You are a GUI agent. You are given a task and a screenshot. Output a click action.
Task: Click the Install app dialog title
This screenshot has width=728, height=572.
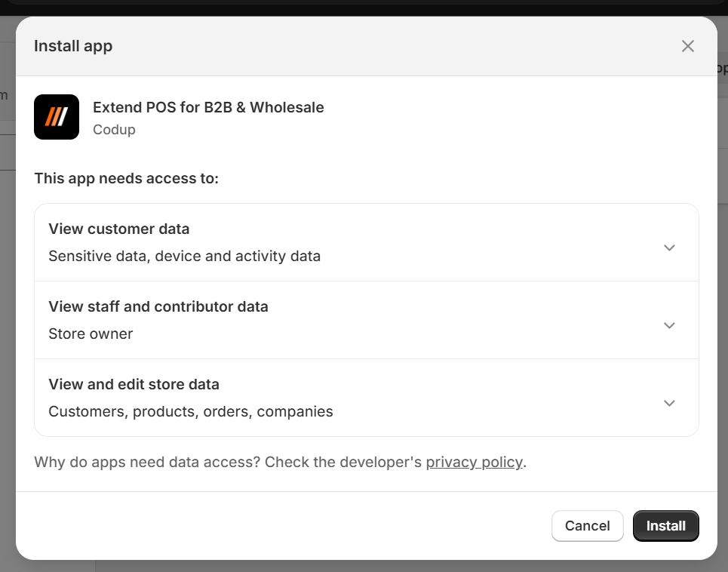pos(73,46)
